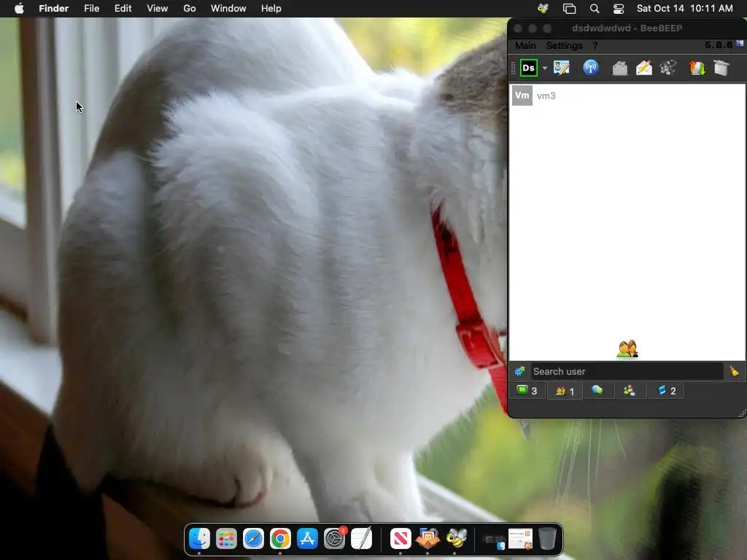Open the file transfer arrows icon

[x=697, y=68]
